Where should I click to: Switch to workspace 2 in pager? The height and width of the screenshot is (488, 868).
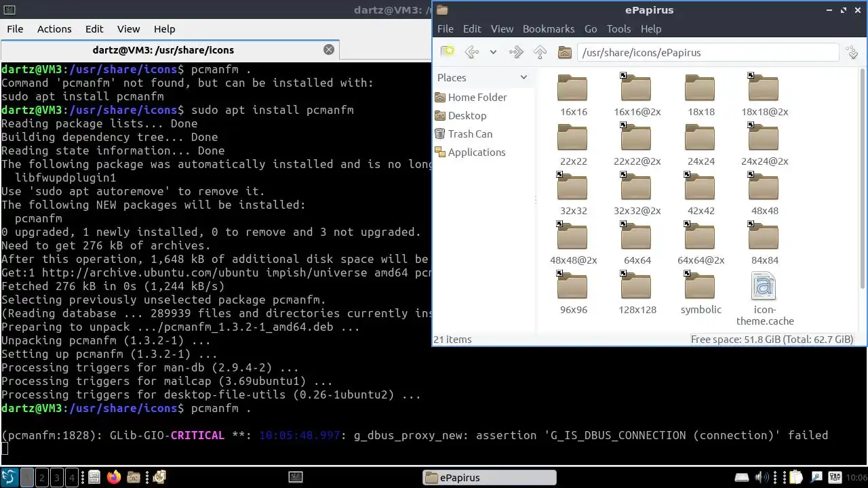41,478
